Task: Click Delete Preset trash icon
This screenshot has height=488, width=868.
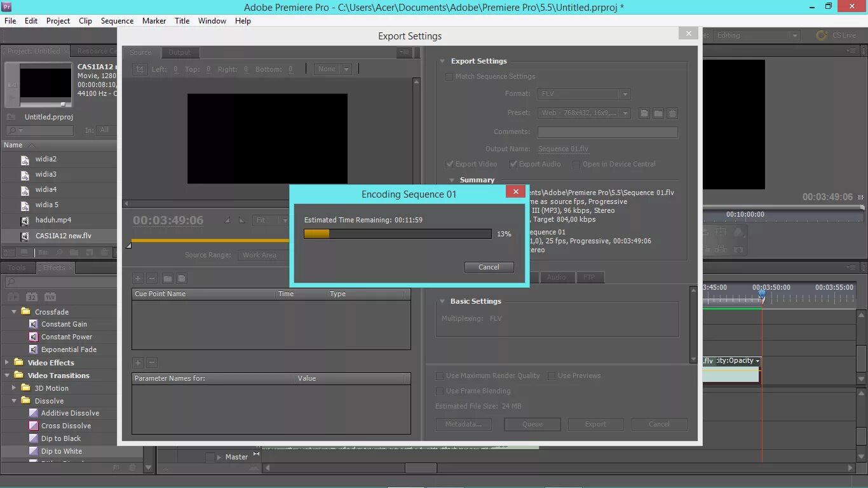Action: coord(672,113)
